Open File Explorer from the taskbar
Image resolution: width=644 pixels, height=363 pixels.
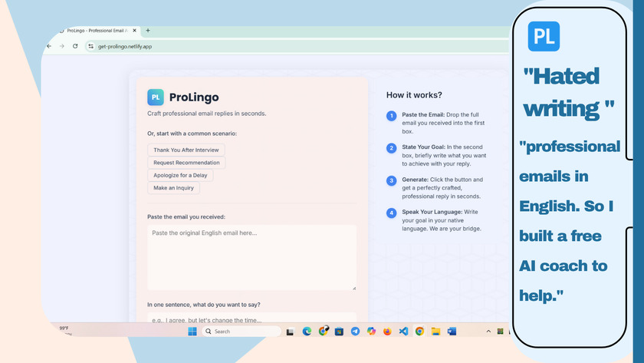[x=435, y=332]
